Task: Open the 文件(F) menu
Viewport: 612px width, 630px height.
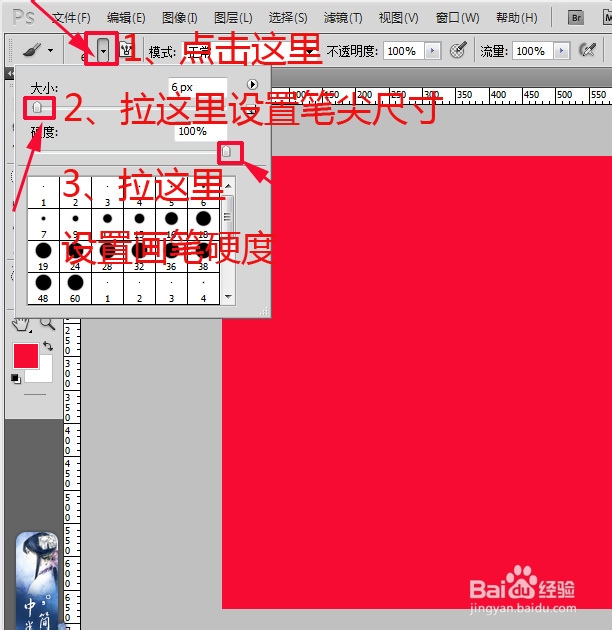Action: 71,18
